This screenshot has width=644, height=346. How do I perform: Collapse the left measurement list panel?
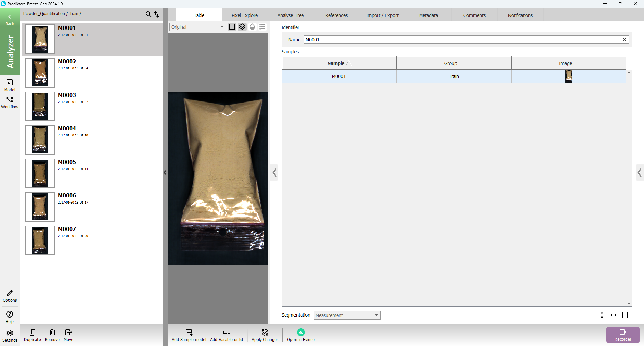(165, 173)
